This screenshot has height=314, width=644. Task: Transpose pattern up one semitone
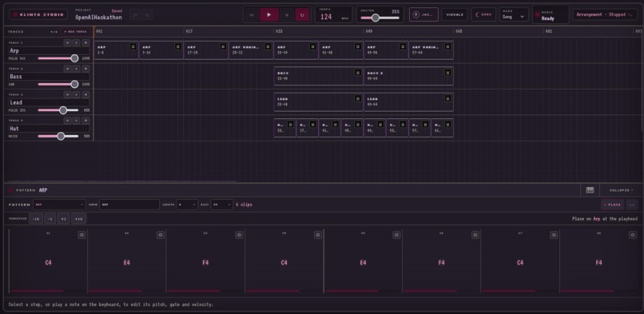click(x=64, y=219)
